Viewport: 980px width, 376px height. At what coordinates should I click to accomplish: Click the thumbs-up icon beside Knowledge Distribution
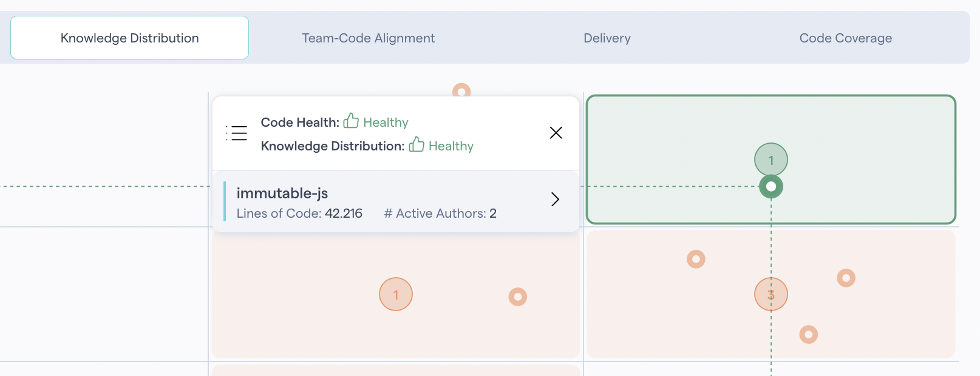point(417,145)
